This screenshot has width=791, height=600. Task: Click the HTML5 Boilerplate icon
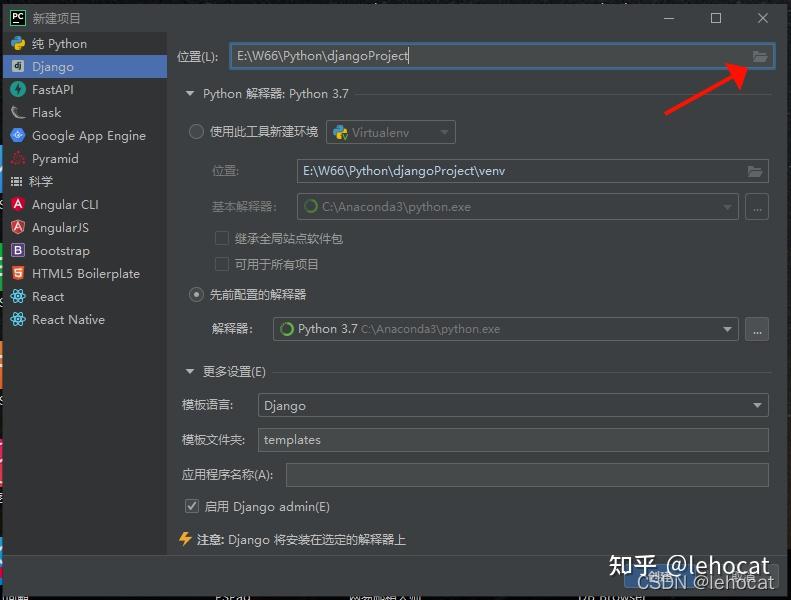point(18,274)
